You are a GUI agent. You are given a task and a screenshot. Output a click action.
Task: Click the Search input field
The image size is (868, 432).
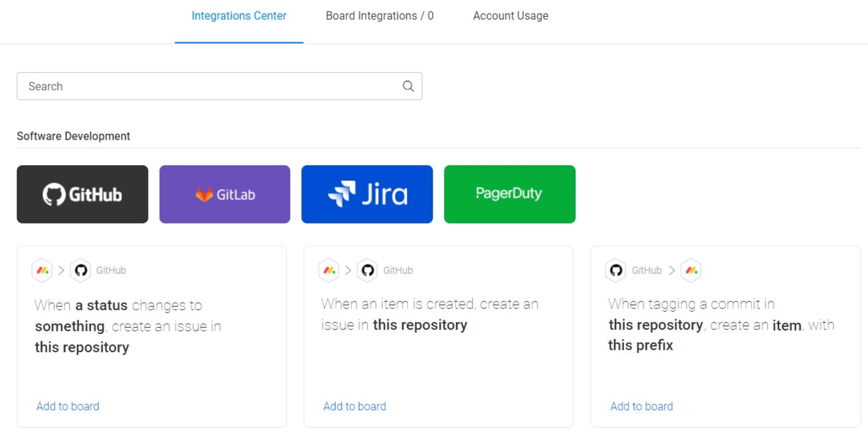[x=219, y=86]
